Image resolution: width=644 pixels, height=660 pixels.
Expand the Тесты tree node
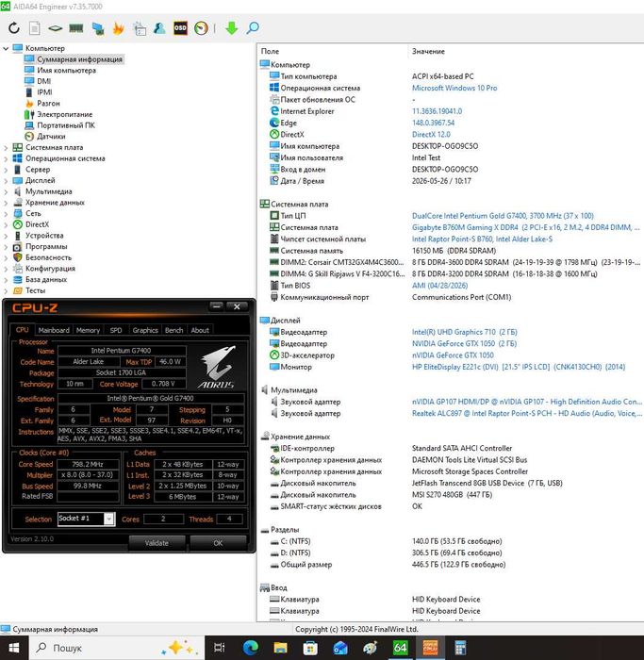click(x=6, y=290)
